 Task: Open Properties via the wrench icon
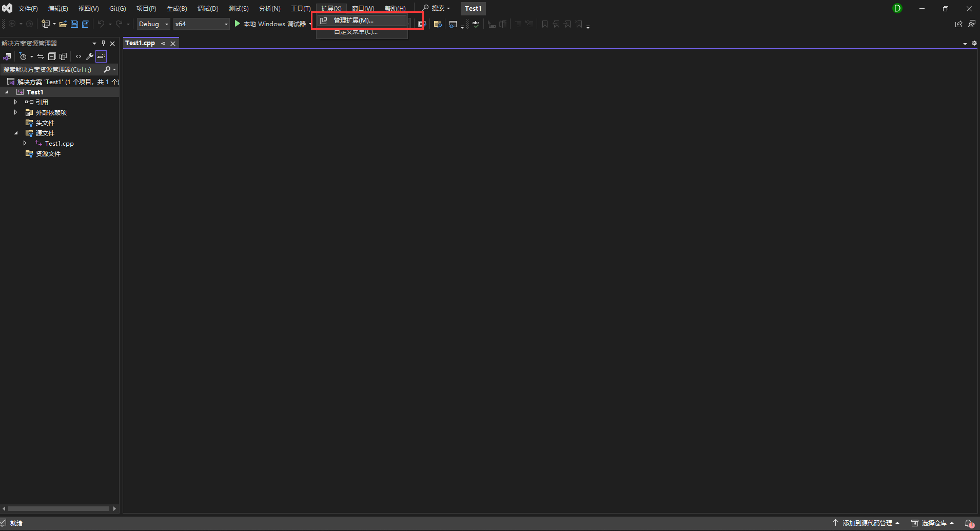coord(90,56)
